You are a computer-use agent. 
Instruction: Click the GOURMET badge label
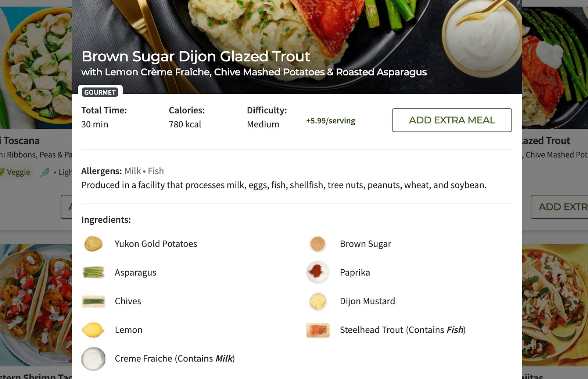[x=100, y=92]
